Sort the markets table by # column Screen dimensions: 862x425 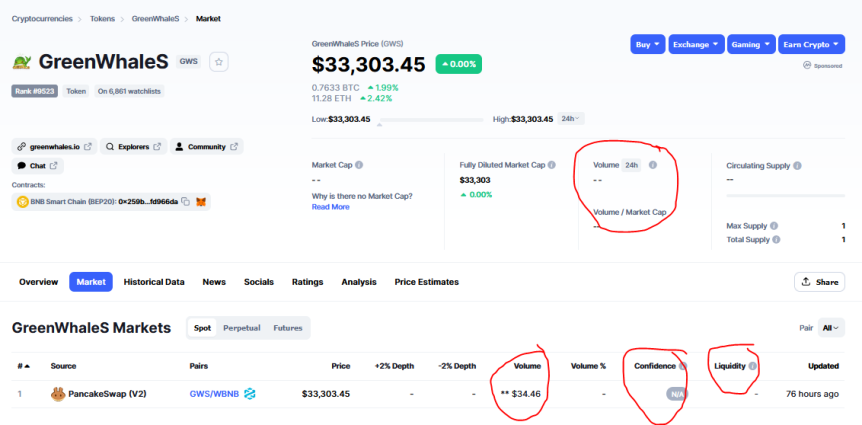click(x=24, y=366)
